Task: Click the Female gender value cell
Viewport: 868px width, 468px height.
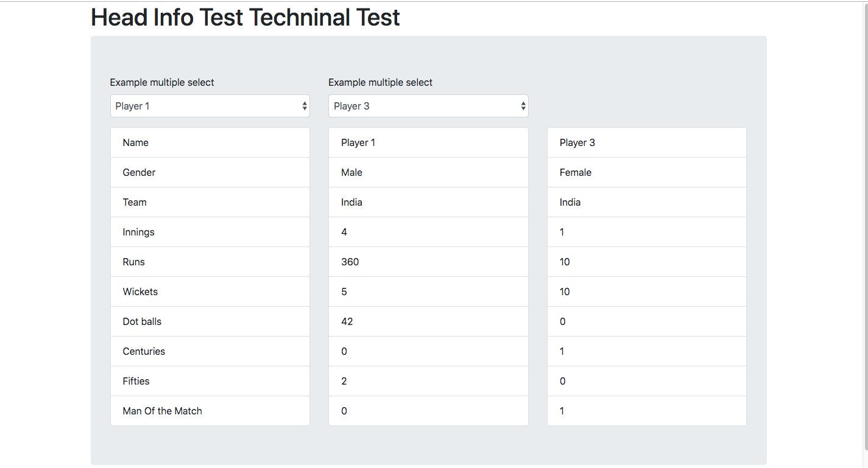Action: coord(646,172)
